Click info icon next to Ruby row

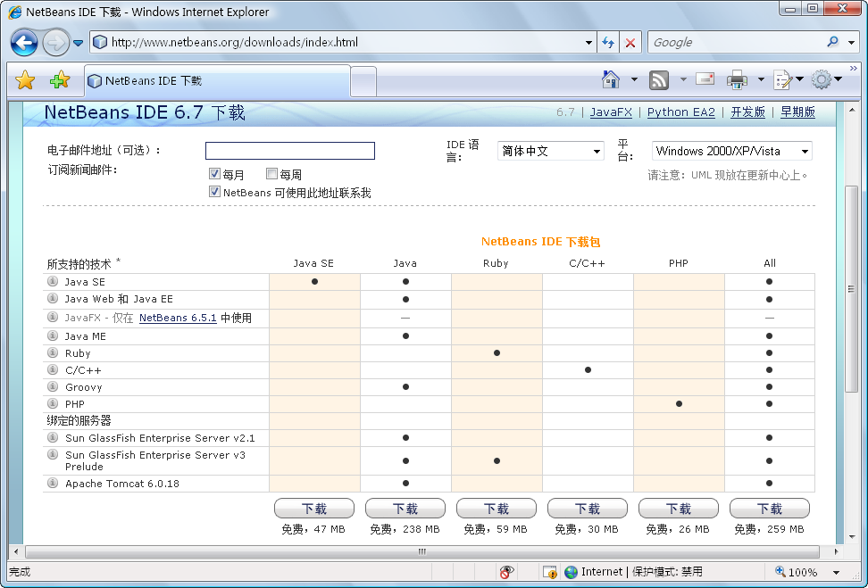click(53, 353)
